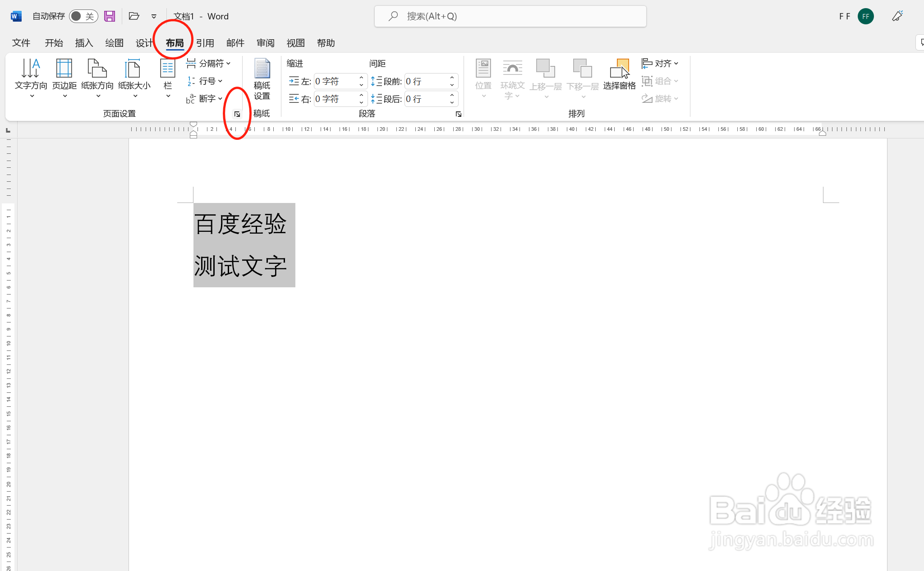This screenshot has width=924, height=571.
Task: Click the hanging indent marker on ruler
Action: tap(193, 133)
